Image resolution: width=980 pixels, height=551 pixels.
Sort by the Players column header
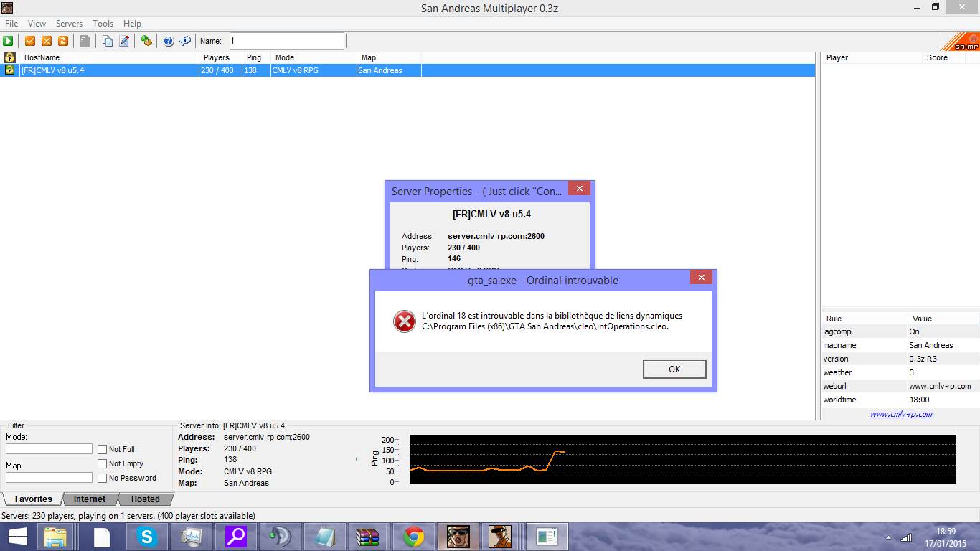[x=220, y=57]
